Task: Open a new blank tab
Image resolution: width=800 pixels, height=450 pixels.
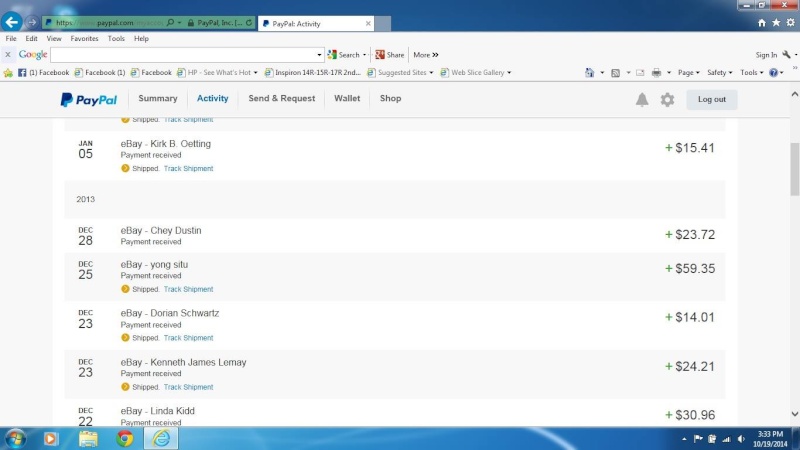Action: [x=383, y=23]
